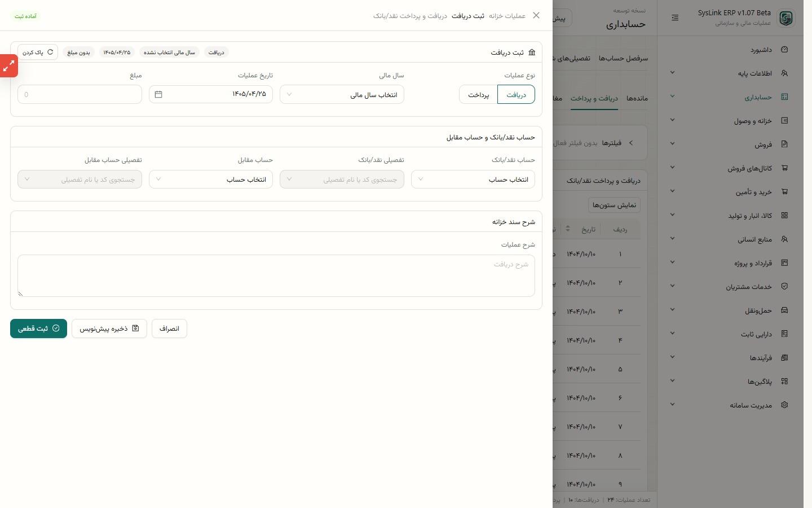Select دریافت operation type
The width and height of the screenshot is (812, 508).
tap(516, 95)
